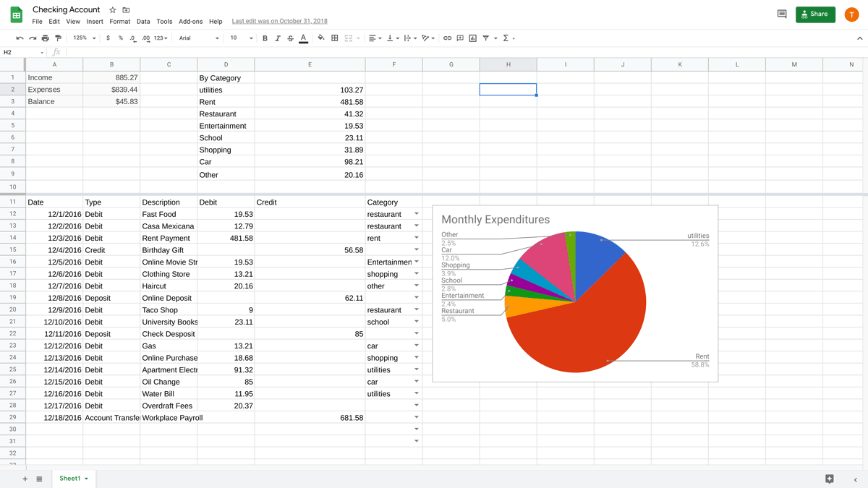Image resolution: width=868 pixels, height=488 pixels.
Task: Open the zoom level dropdown
Action: click(84, 38)
